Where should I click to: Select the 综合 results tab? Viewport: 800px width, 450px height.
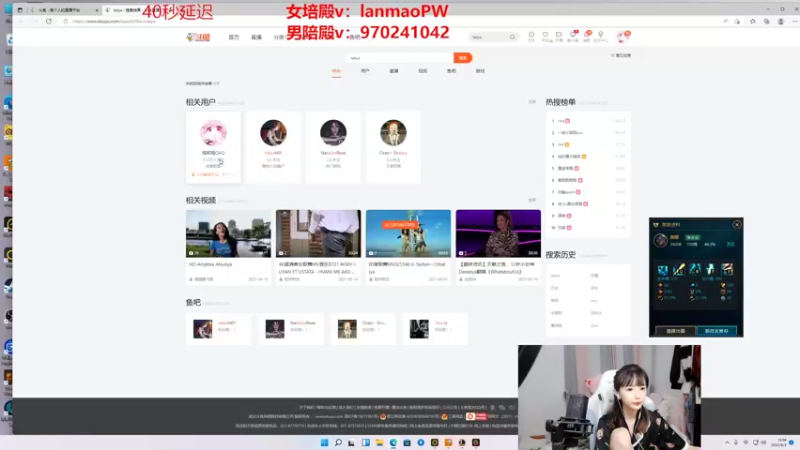pos(336,71)
